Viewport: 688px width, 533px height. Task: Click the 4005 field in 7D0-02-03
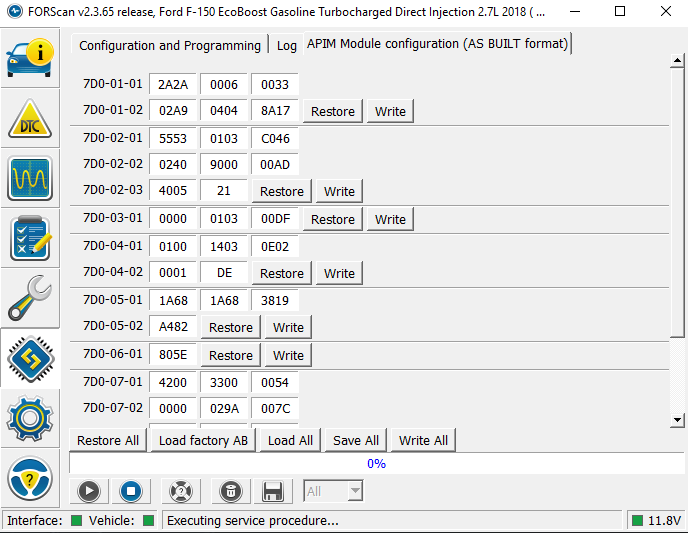(x=173, y=190)
